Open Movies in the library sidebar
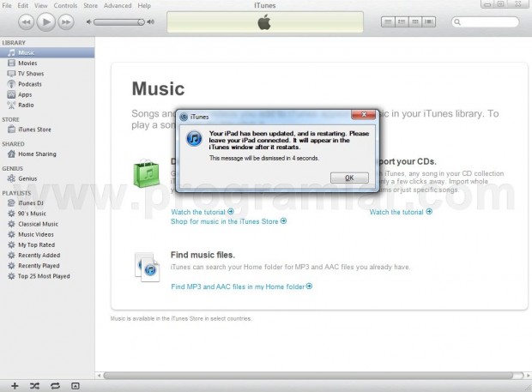This screenshot has width=532, height=392. pos(27,63)
